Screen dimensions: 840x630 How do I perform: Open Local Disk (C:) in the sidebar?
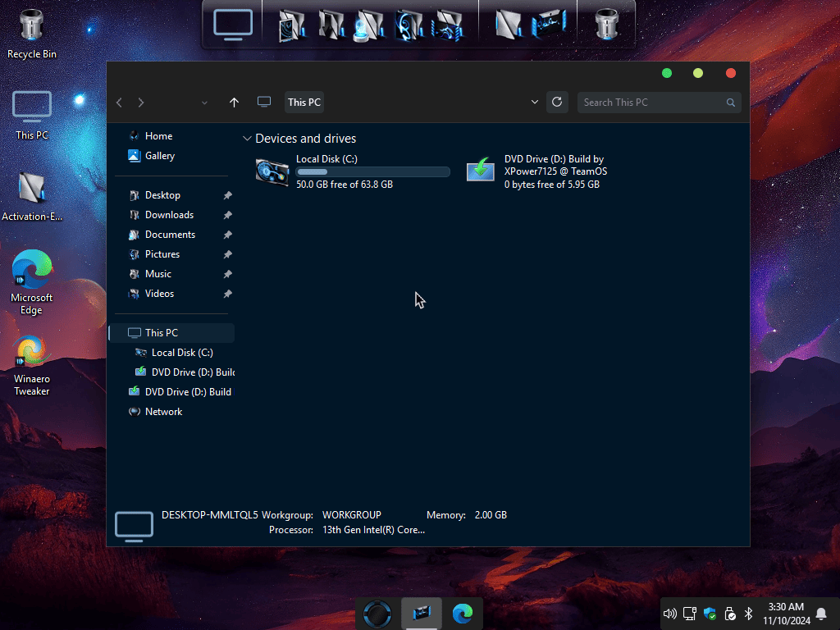click(182, 353)
